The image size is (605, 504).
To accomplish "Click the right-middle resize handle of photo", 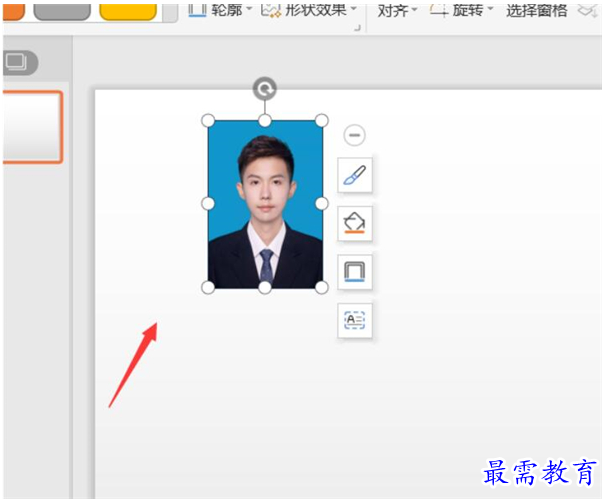I will tap(322, 204).
